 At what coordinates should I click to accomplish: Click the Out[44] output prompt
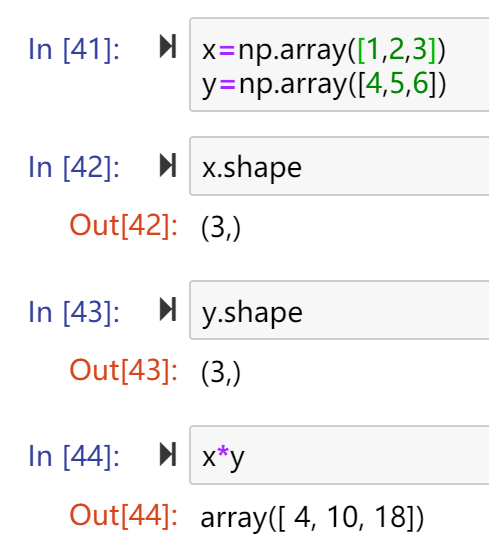(124, 515)
